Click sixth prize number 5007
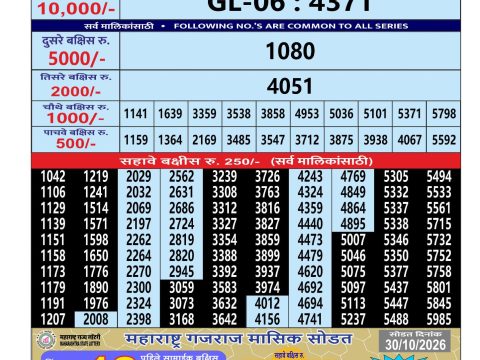 tap(353, 240)
